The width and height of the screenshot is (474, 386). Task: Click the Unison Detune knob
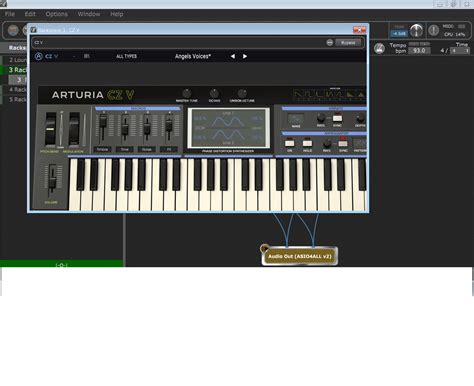[x=242, y=93]
